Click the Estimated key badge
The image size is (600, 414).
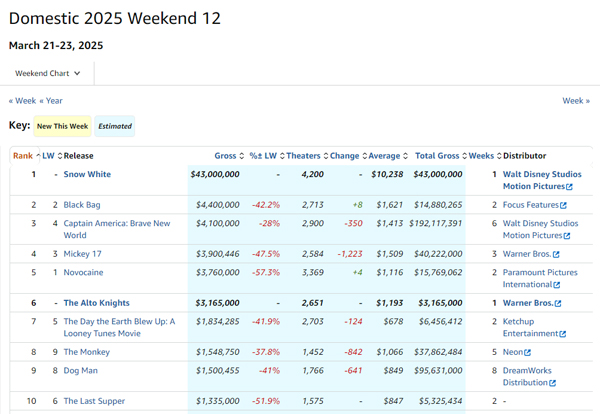coord(115,126)
